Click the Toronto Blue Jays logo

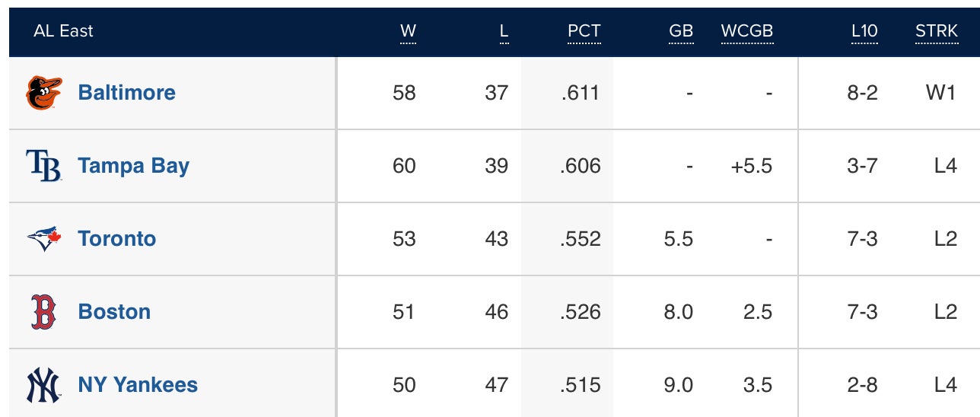[43, 239]
